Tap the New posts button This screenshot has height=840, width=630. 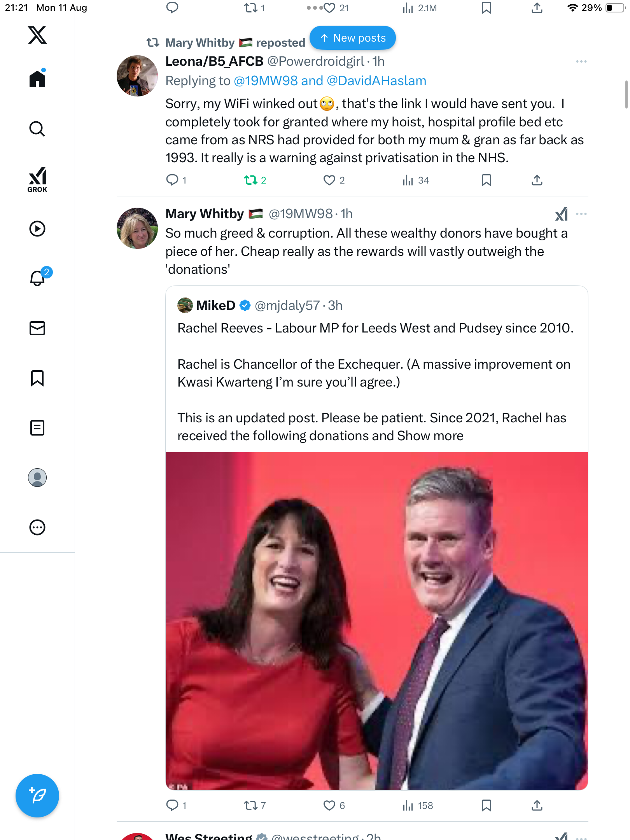tap(352, 38)
